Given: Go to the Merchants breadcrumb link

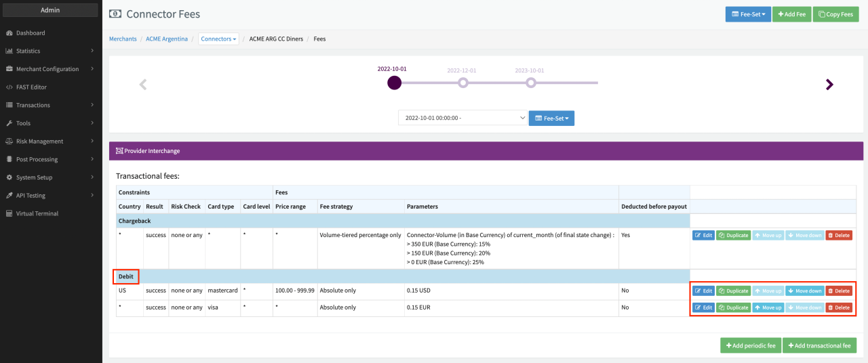Looking at the screenshot, I should point(123,39).
